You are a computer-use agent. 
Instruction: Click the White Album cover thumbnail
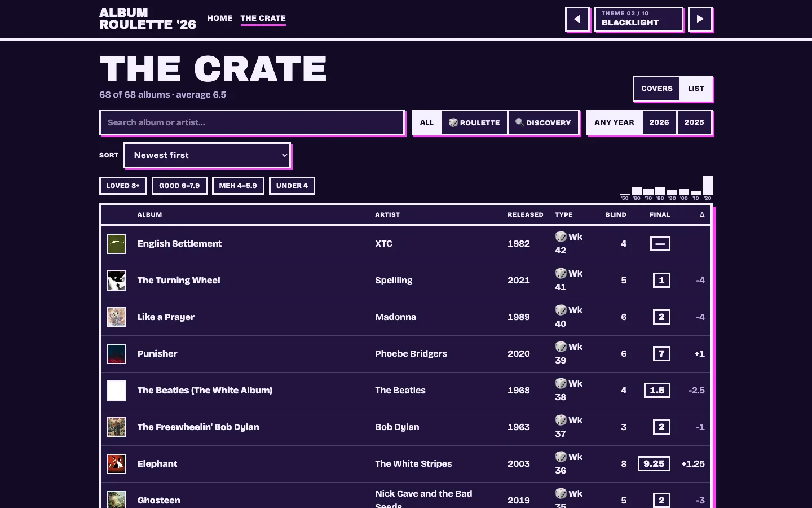pyautogui.click(x=117, y=391)
